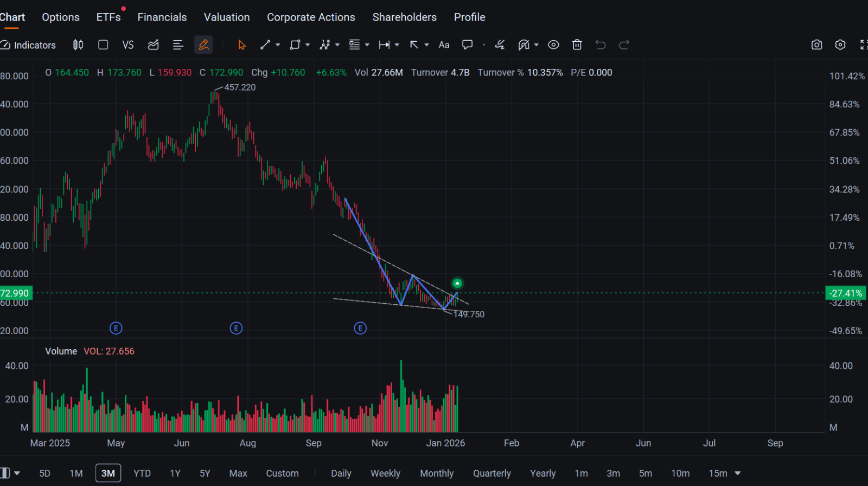
Task: Toggle drawings visibility with the eye icon
Action: coord(553,45)
